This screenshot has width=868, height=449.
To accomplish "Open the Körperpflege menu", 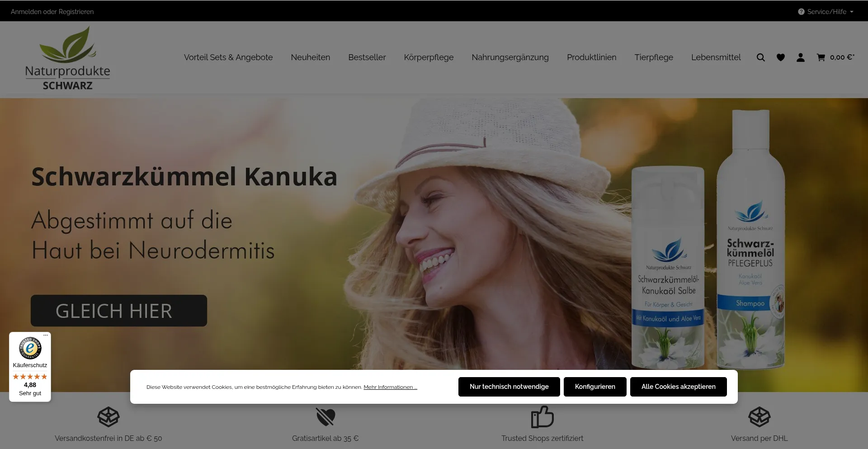I will click(429, 57).
